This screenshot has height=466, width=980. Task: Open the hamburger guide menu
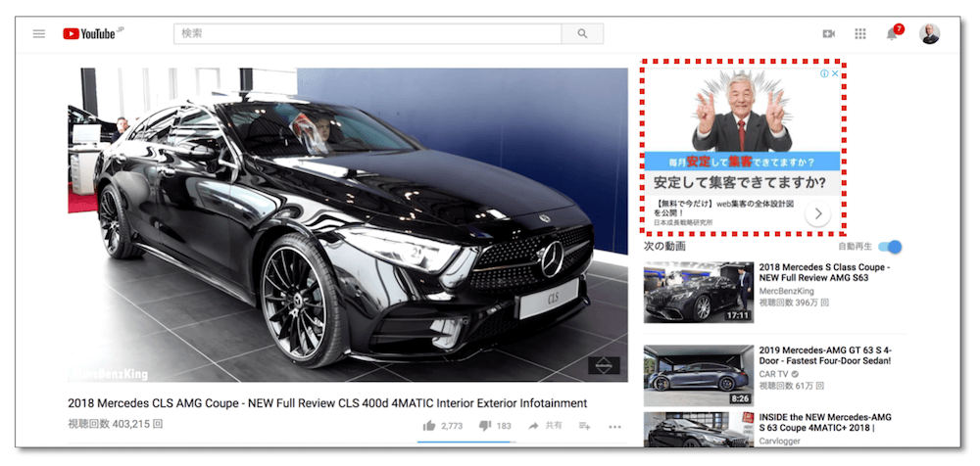39,33
